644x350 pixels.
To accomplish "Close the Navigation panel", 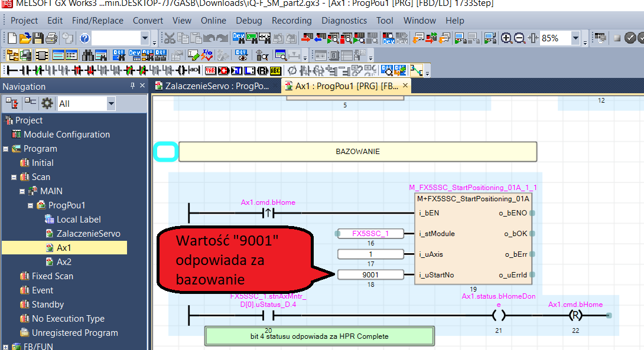I will [x=142, y=86].
